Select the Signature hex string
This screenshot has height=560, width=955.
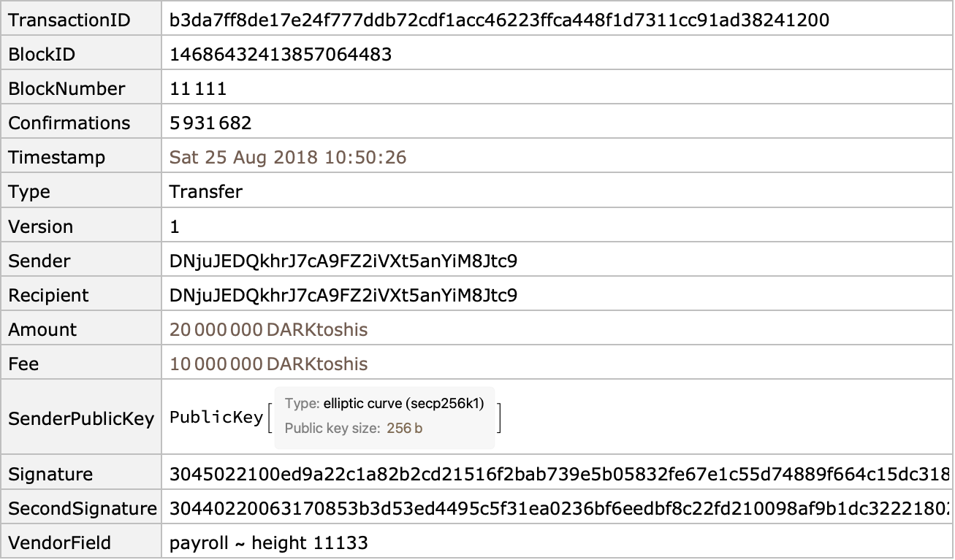click(x=559, y=474)
